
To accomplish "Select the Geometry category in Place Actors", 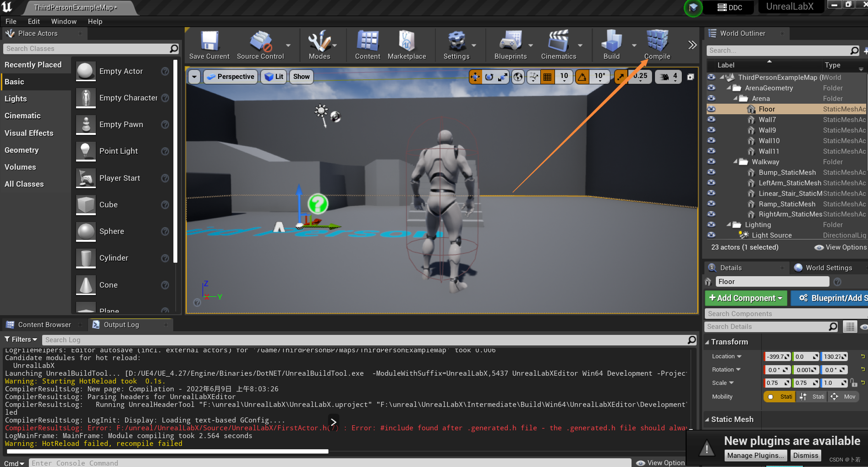I will (22, 150).
